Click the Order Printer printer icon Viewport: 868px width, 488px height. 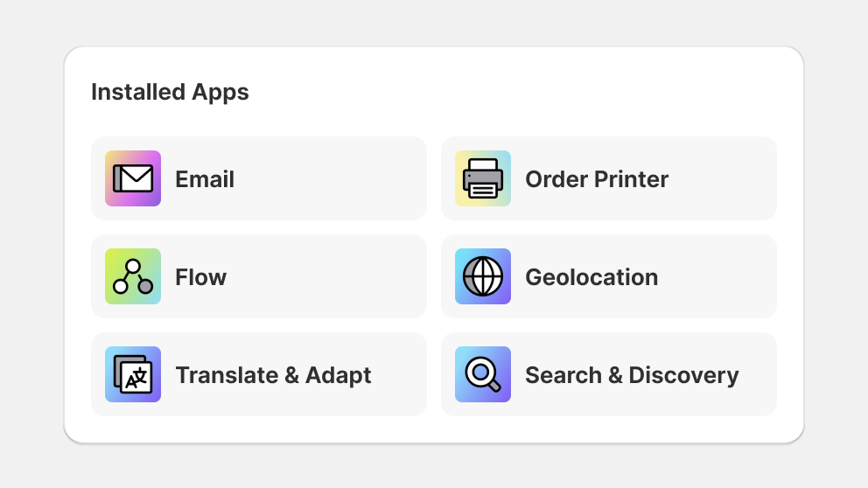[483, 178]
